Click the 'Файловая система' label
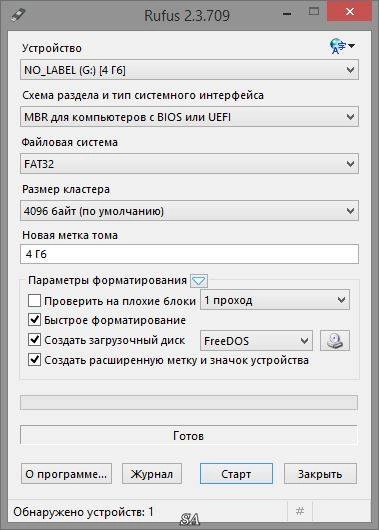The image size is (379, 530). point(70,142)
